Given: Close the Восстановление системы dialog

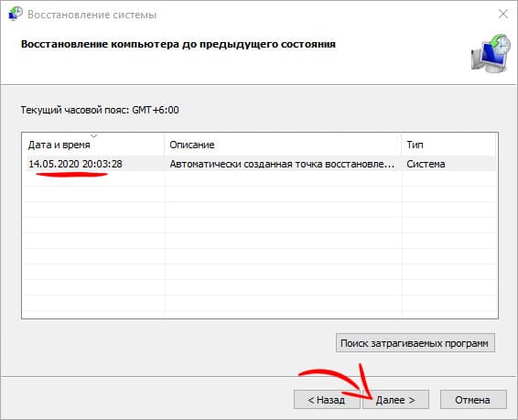Looking at the screenshot, I should (x=503, y=14).
